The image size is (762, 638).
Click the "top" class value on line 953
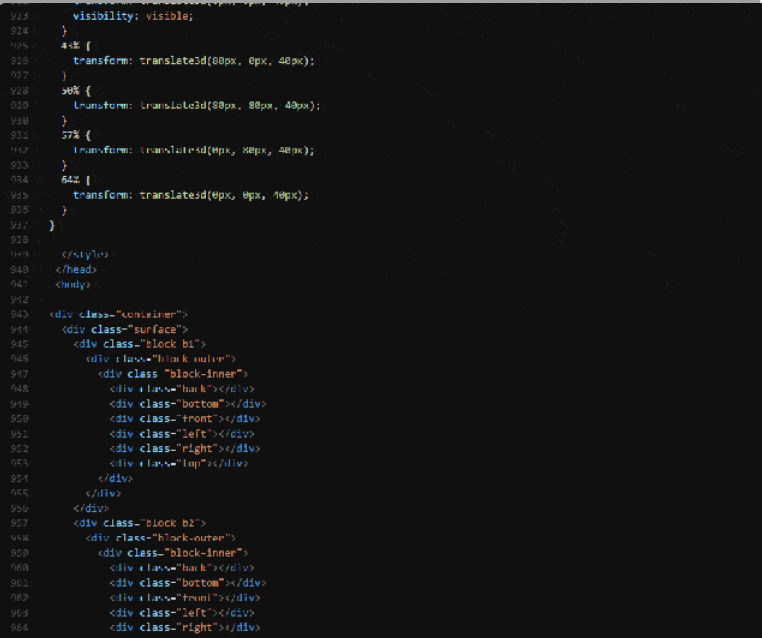coord(191,463)
